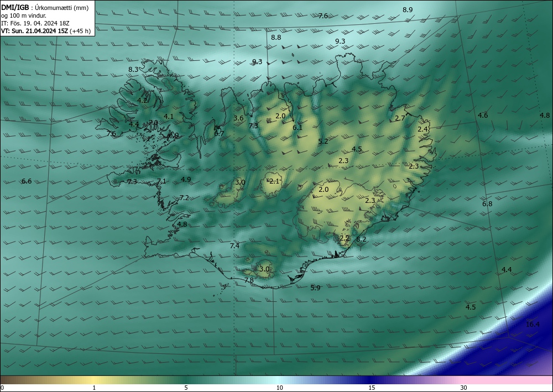Click the 8.3 value on the map
The height and width of the screenshot is (392, 553).
tap(133, 70)
